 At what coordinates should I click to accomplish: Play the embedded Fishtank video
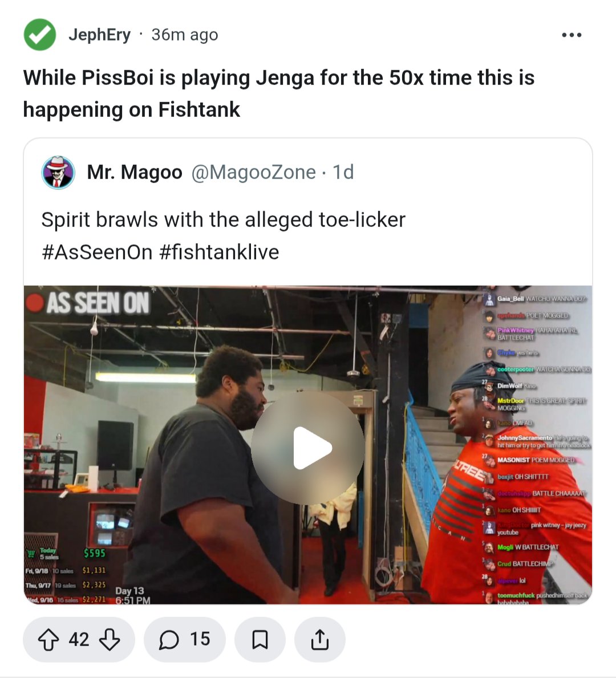[x=308, y=448]
